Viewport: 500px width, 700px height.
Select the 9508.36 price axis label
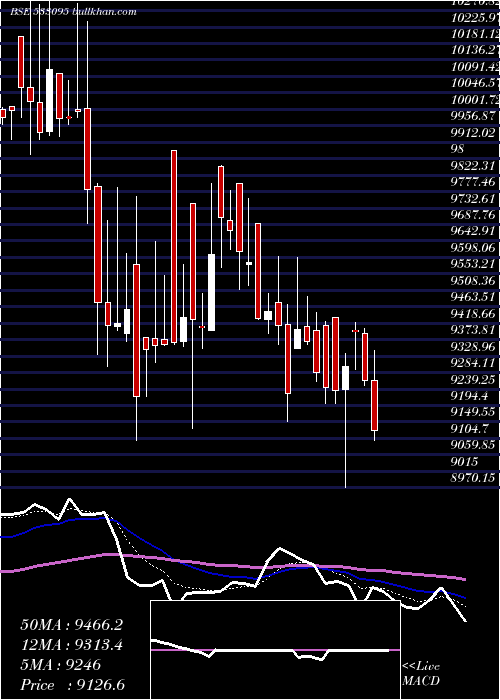click(474, 281)
